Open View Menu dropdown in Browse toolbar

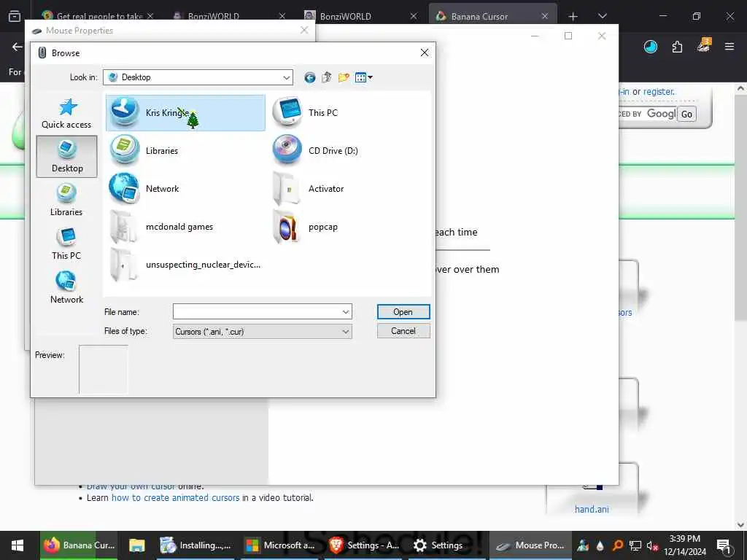363,77
